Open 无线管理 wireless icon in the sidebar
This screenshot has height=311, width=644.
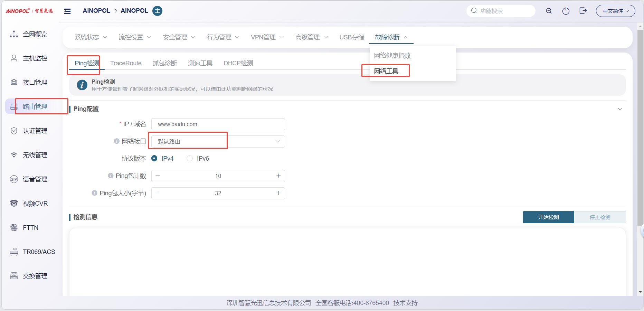coord(14,155)
